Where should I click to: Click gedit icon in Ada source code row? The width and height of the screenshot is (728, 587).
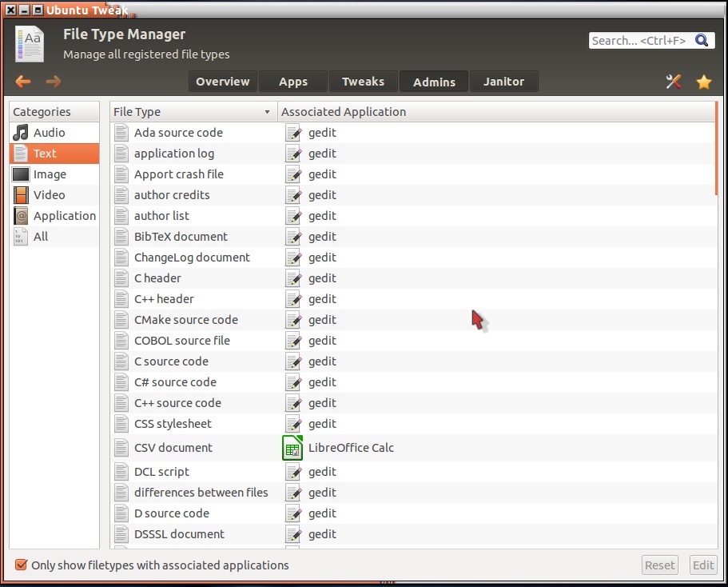(x=293, y=133)
